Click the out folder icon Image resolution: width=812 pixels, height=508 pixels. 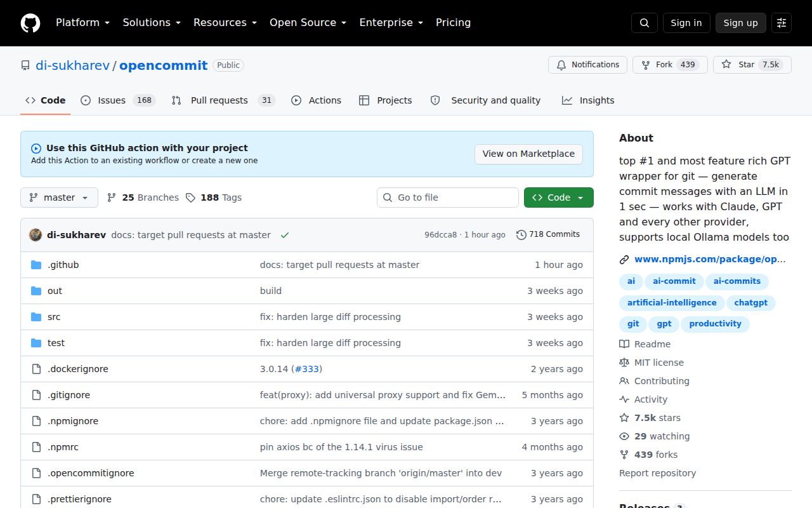point(36,291)
